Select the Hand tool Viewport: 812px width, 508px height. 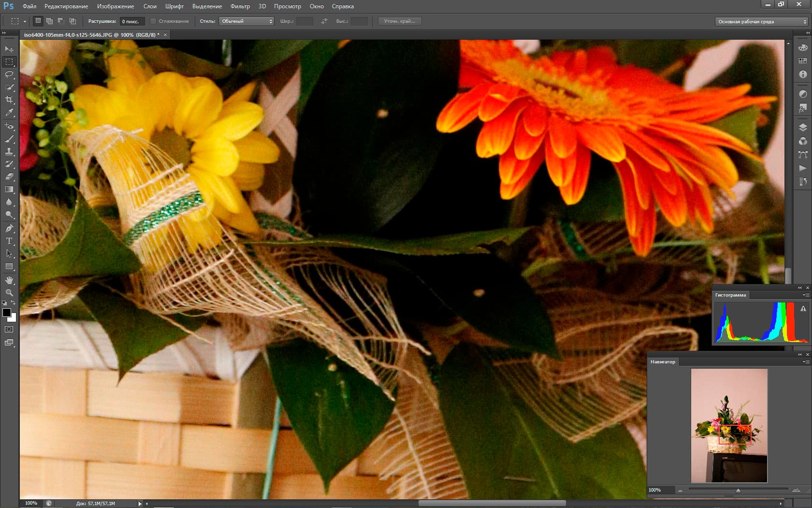tap(9, 280)
